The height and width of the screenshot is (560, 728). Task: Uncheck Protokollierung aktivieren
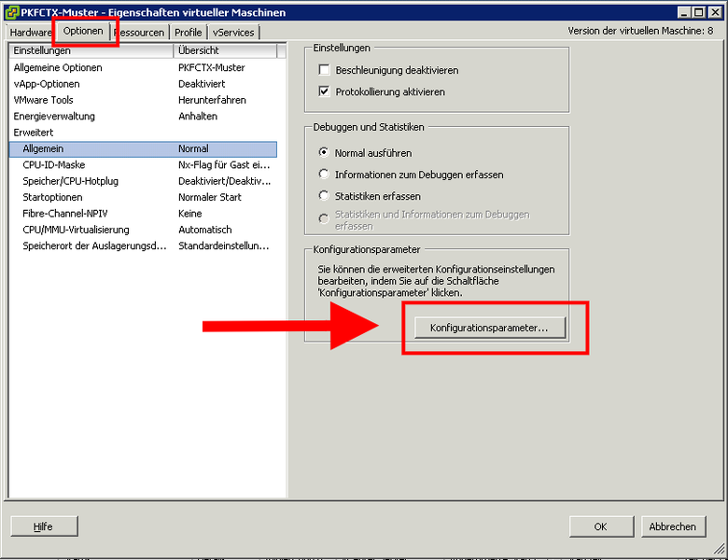pos(325,91)
